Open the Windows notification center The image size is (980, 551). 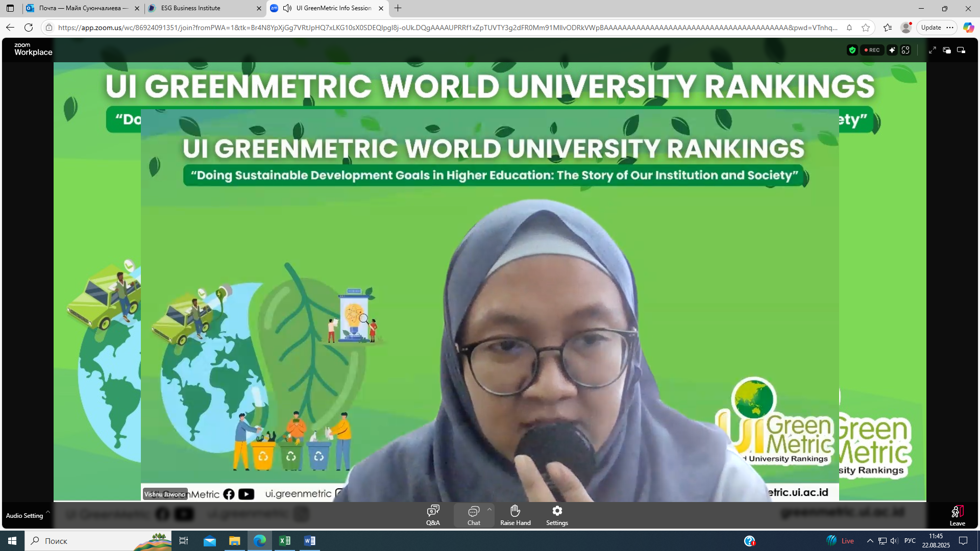coord(963,541)
